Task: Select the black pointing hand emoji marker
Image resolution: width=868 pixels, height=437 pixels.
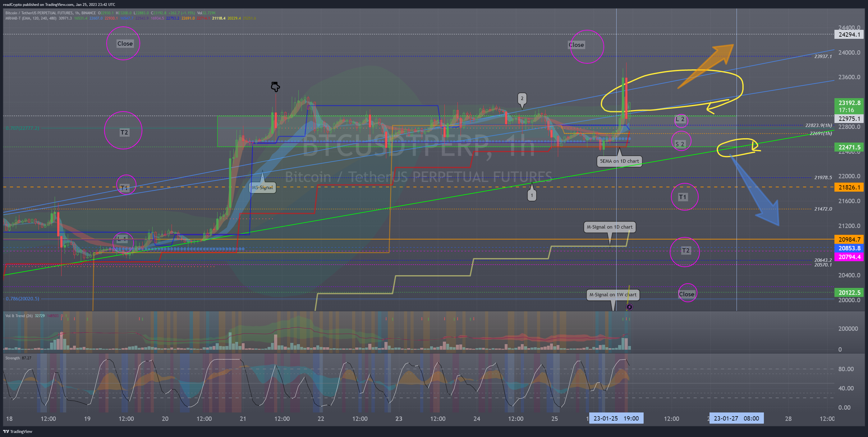Action: (x=275, y=87)
